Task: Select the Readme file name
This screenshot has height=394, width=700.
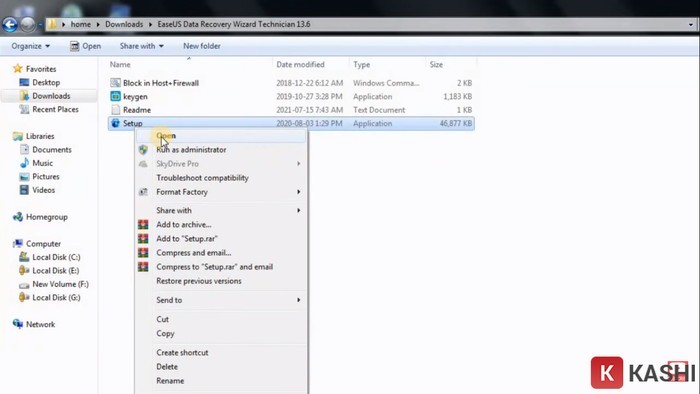Action: point(137,110)
